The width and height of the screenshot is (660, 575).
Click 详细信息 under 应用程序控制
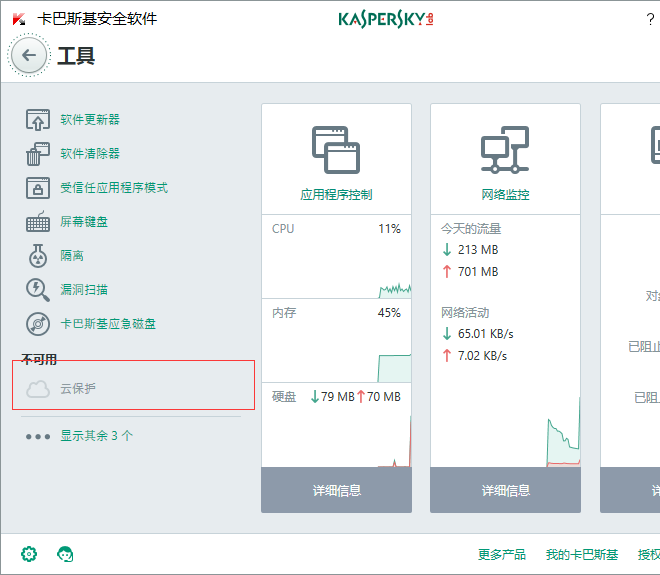(x=336, y=490)
